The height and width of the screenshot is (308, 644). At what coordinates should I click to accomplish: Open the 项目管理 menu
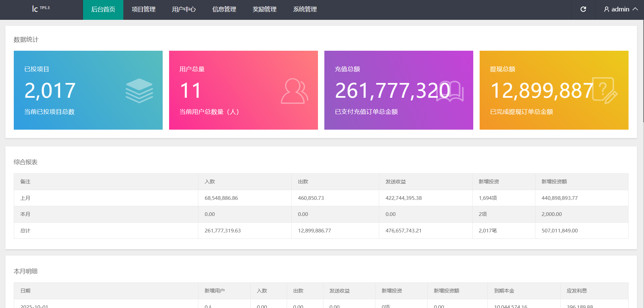point(144,9)
